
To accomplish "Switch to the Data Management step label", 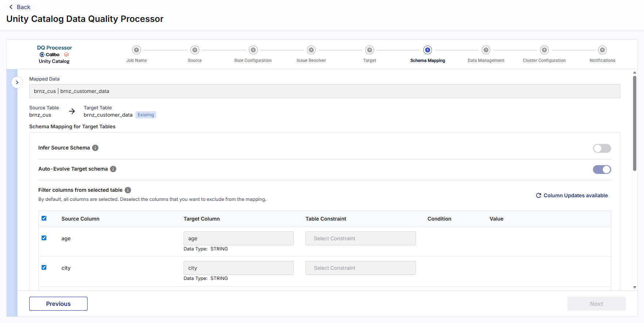I will point(486,61).
